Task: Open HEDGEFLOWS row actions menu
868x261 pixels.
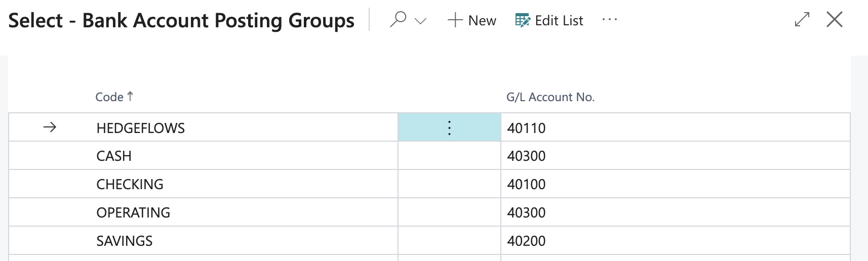Action: point(449,128)
